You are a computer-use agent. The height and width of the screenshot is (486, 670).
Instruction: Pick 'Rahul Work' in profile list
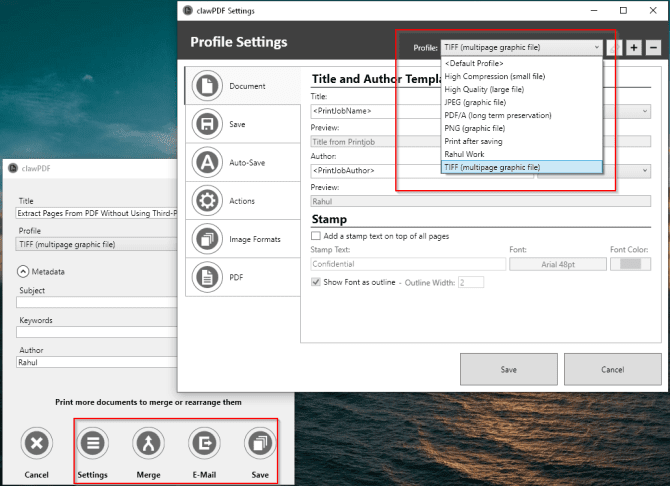[x=464, y=154]
